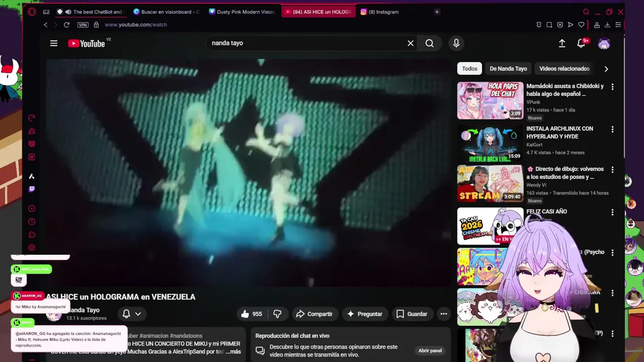The height and width of the screenshot is (362, 644).
Task: Open Player icon in Opera sidebar
Action: 32,209
